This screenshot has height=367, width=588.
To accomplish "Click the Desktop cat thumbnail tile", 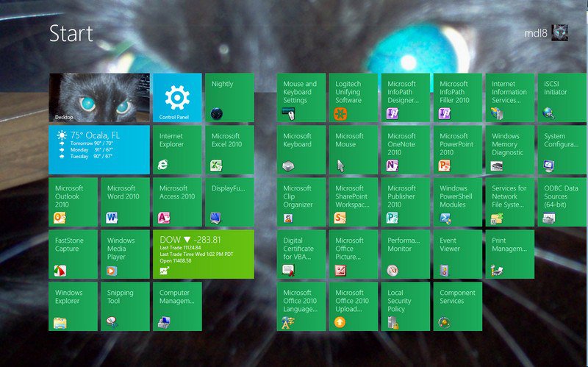I will [99, 98].
